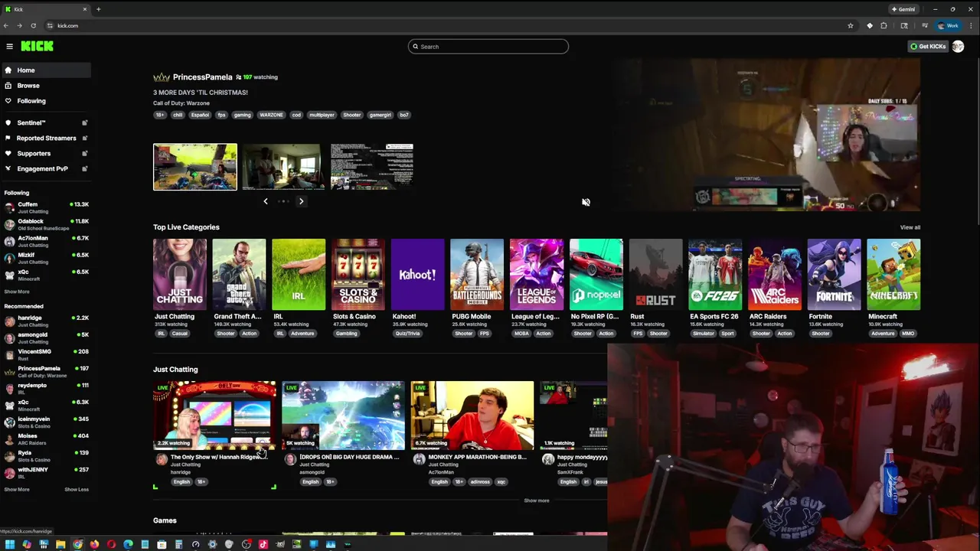
Task: Open Odablock's channel in Following list
Action: pyautogui.click(x=46, y=224)
